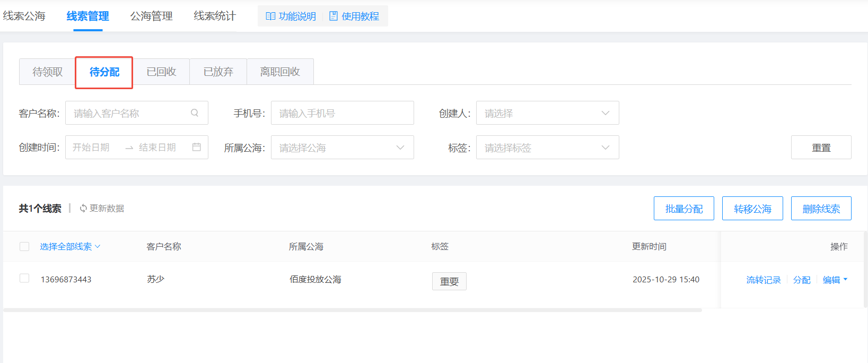Click the arrow between start and end date
The width and height of the screenshot is (868, 363).
[129, 148]
